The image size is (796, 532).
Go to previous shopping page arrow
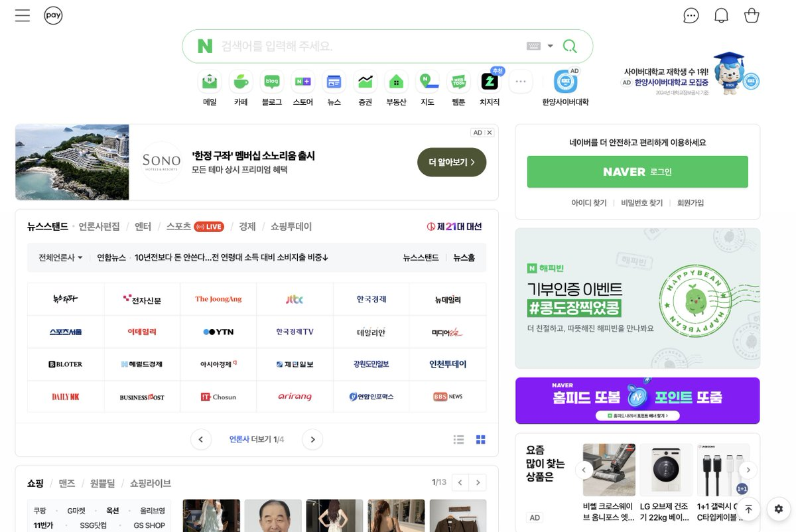click(x=460, y=482)
